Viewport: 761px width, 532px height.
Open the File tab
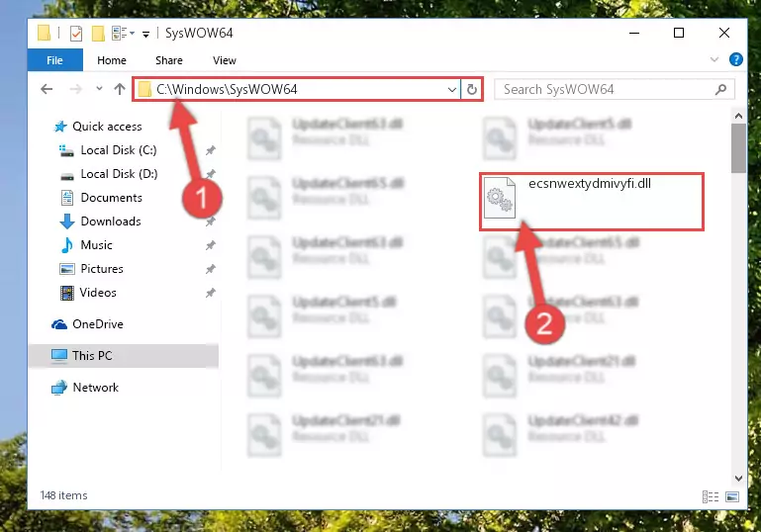coord(54,60)
